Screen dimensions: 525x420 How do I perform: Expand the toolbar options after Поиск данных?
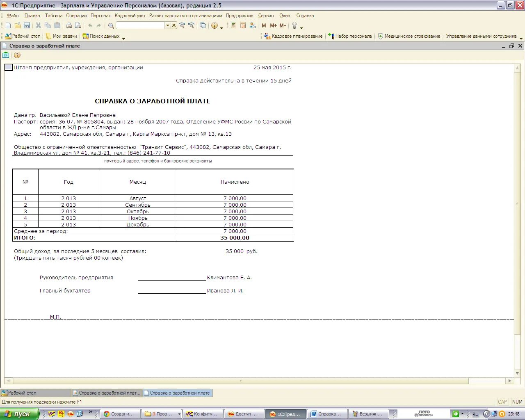[123, 38]
